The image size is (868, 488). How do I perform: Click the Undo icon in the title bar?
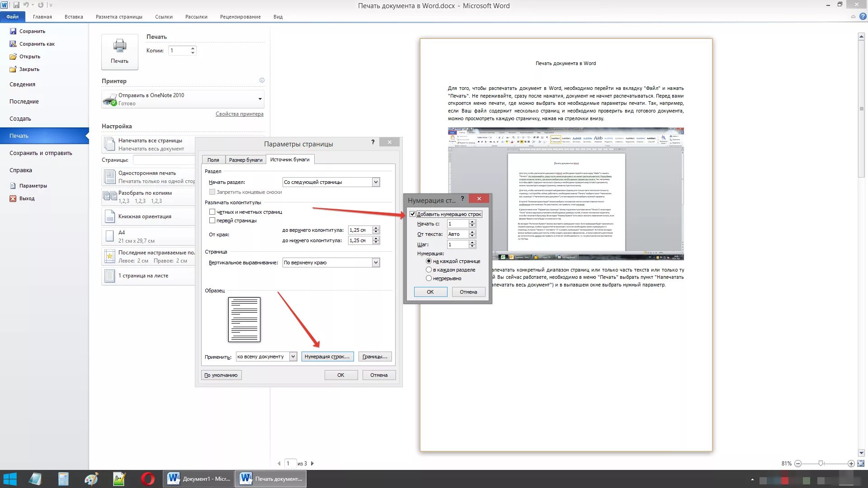point(26,5)
